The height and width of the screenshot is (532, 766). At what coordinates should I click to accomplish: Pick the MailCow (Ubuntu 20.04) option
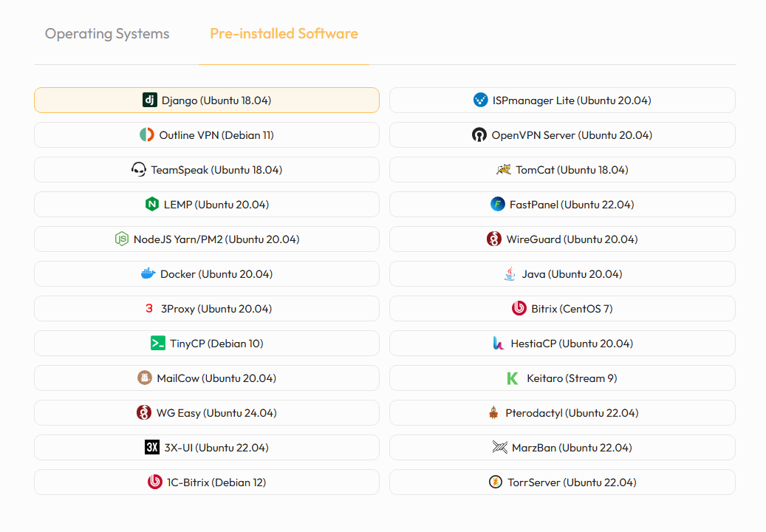[207, 378]
